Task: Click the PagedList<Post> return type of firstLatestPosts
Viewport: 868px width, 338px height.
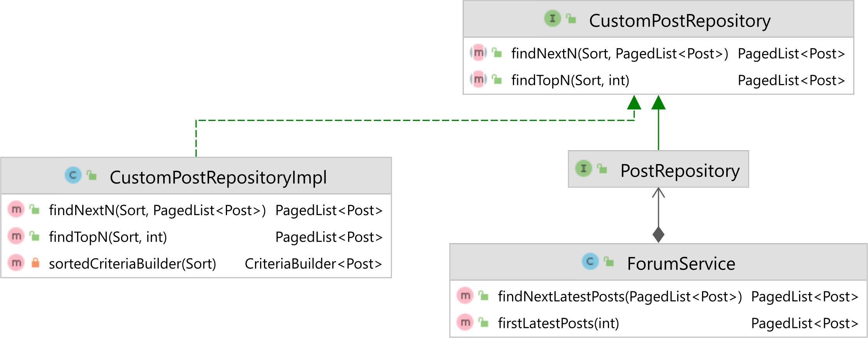Action: [805, 324]
